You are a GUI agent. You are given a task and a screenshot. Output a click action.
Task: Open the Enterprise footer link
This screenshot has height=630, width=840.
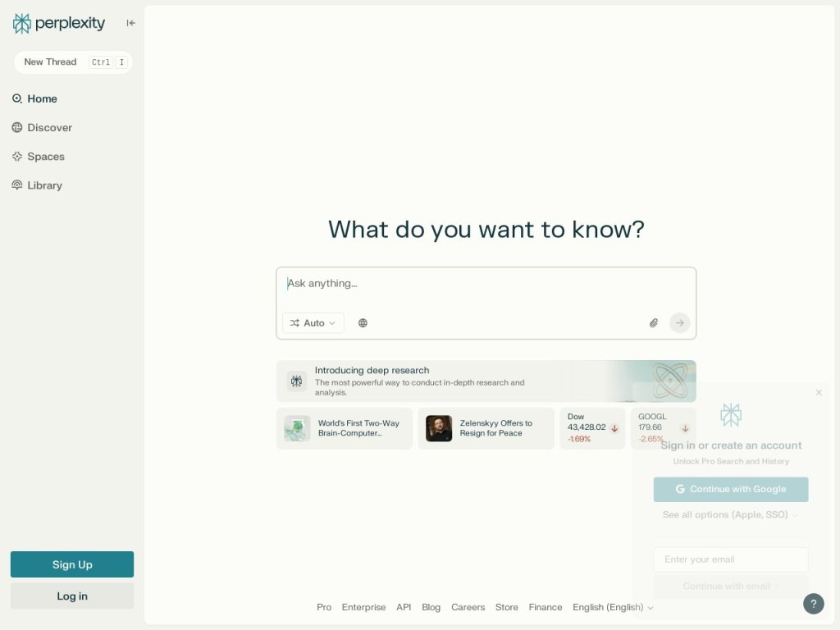coord(363,608)
